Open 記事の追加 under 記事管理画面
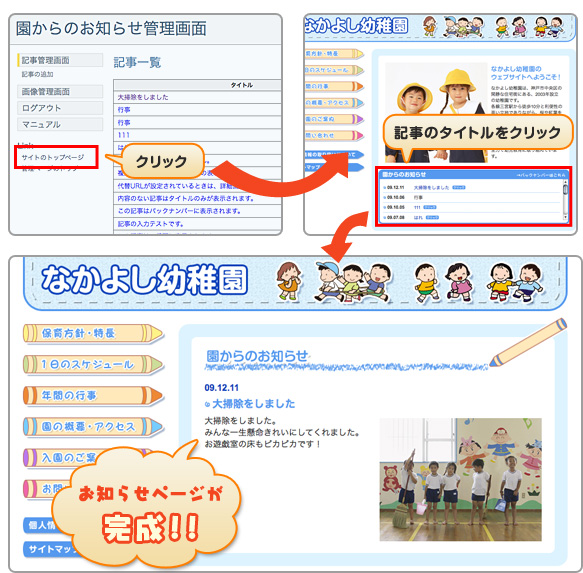583x573 pixels. [x=37, y=74]
